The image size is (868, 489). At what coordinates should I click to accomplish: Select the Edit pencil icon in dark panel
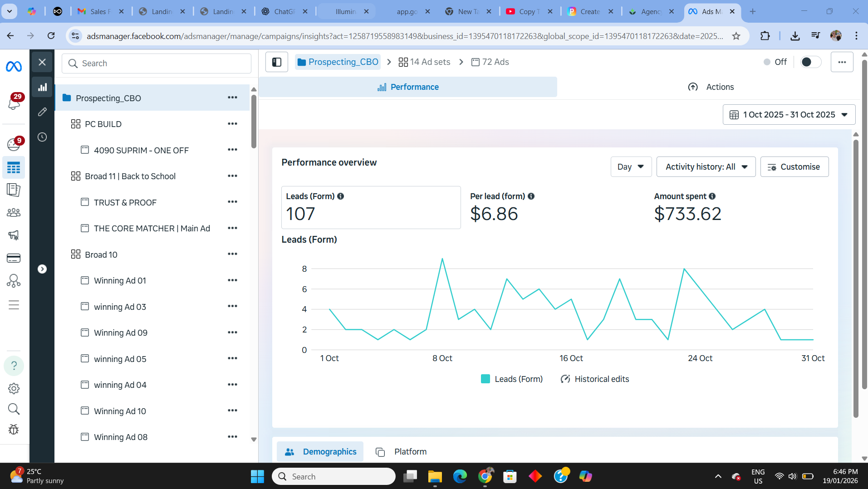click(42, 112)
